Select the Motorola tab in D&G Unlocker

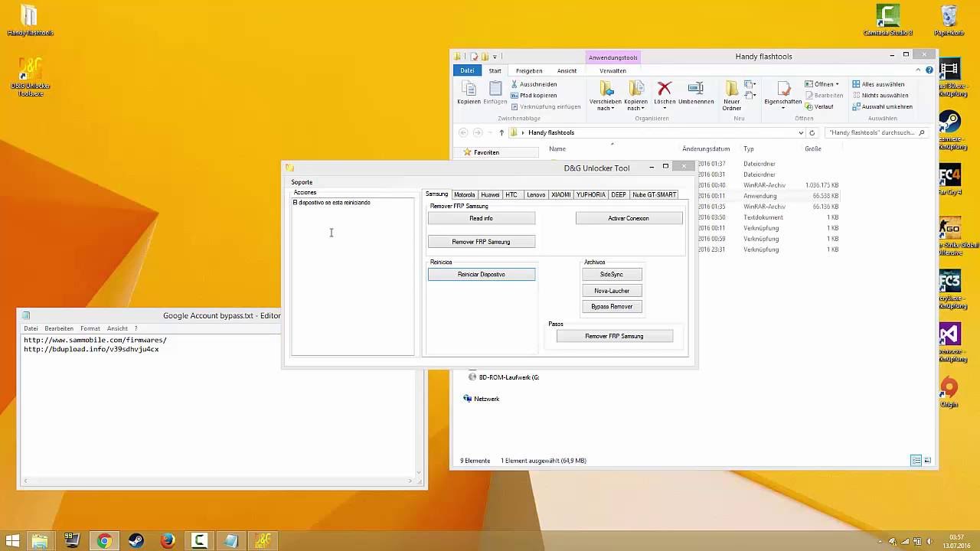[x=464, y=194]
